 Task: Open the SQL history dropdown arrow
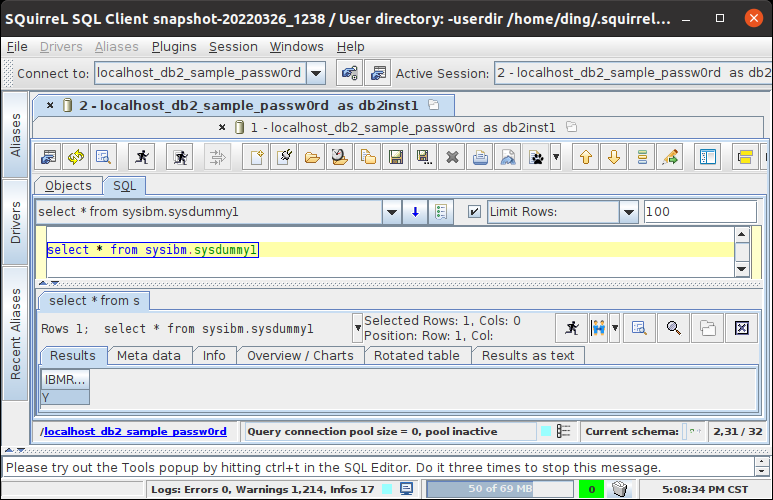(392, 212)
